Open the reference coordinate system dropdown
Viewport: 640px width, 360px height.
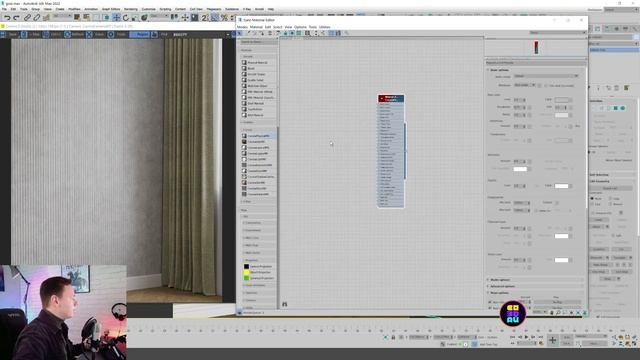[158, 16]
